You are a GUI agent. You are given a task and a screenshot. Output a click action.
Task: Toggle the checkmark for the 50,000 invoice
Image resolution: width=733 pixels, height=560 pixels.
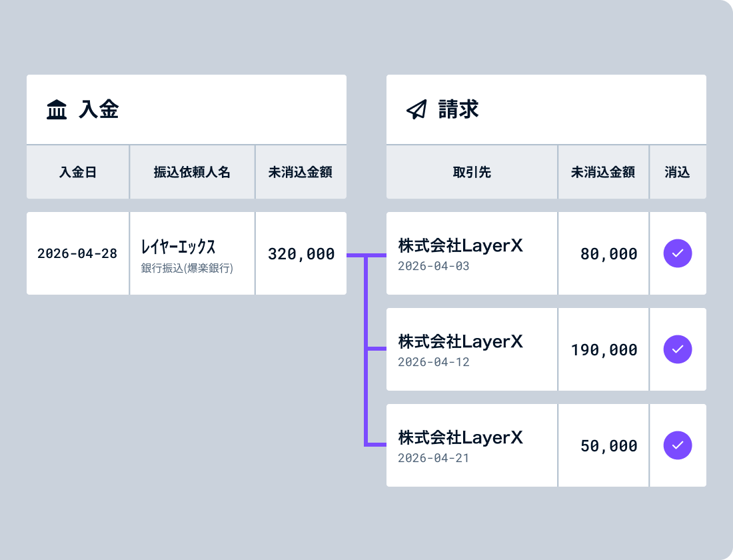click(x=678, y=445)
